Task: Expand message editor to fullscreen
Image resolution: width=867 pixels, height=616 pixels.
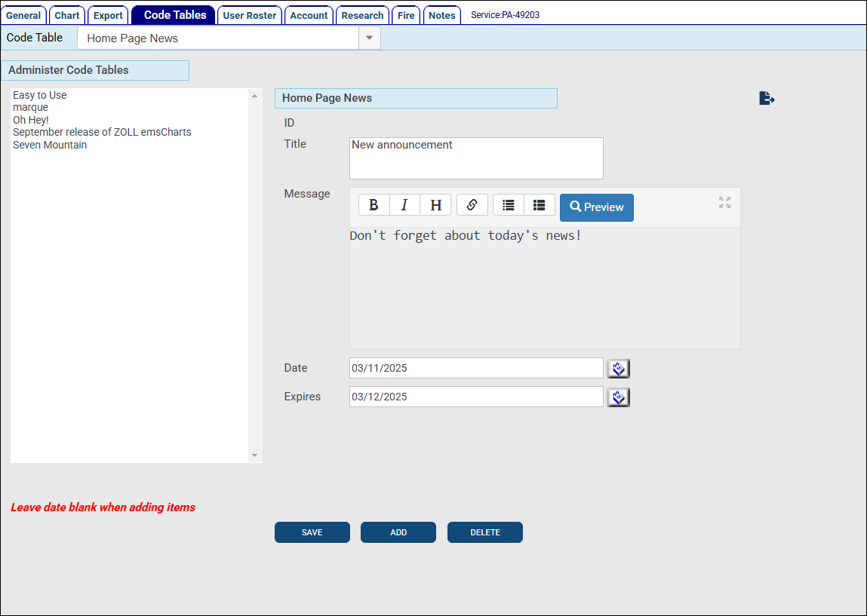Action: pyautogui.click(x=724, y=202)
